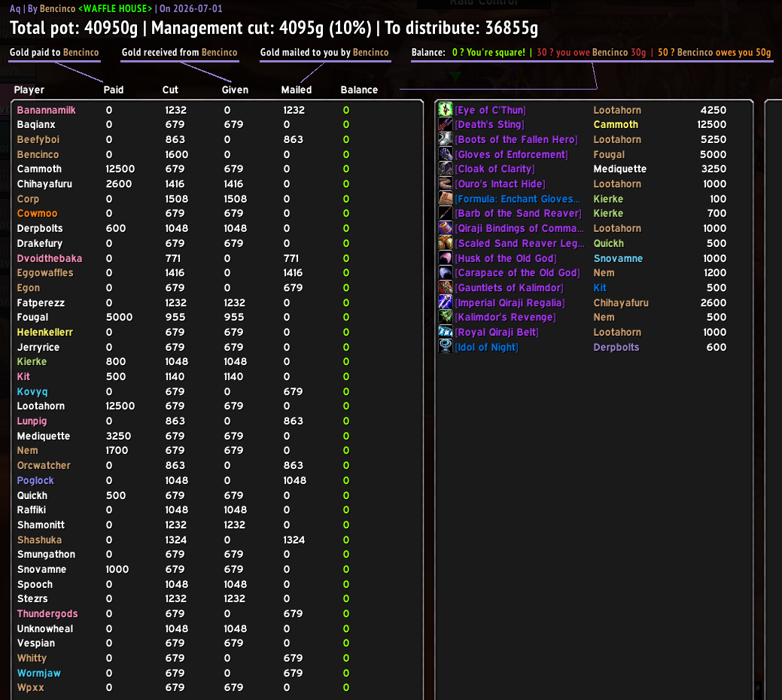Viewport: 782px width, 700px height.
Task: Click the Husk of the Old God icon
Action: point(446,257)
